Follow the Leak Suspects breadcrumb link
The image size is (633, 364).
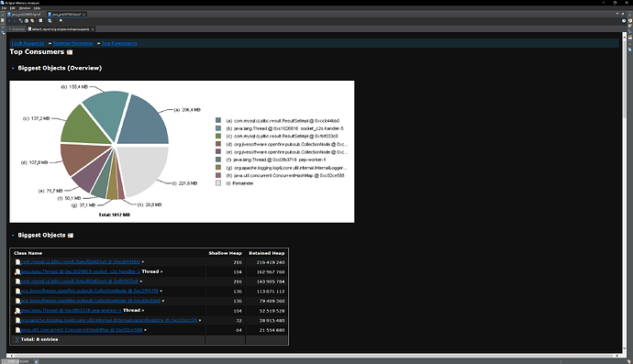[28, 43]
